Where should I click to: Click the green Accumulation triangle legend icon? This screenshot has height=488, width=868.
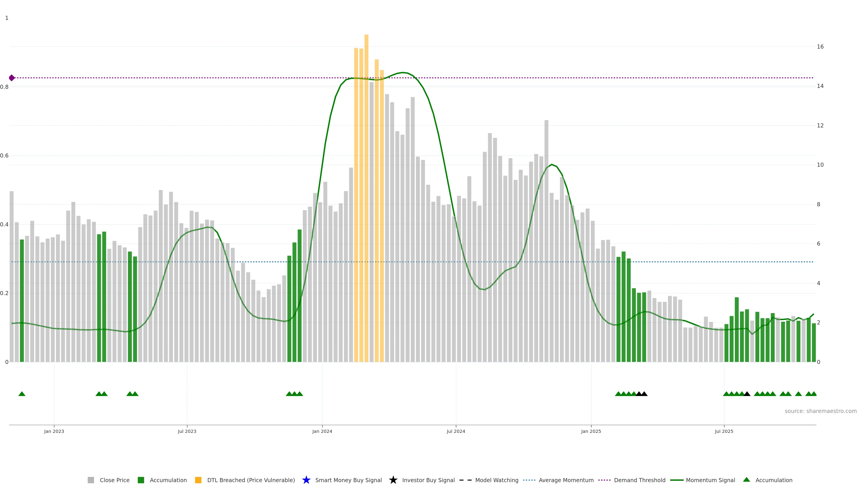click(746, 480)
